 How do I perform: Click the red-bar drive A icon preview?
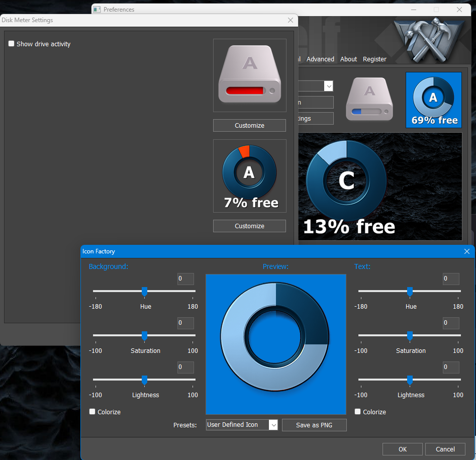coord(249,75)
